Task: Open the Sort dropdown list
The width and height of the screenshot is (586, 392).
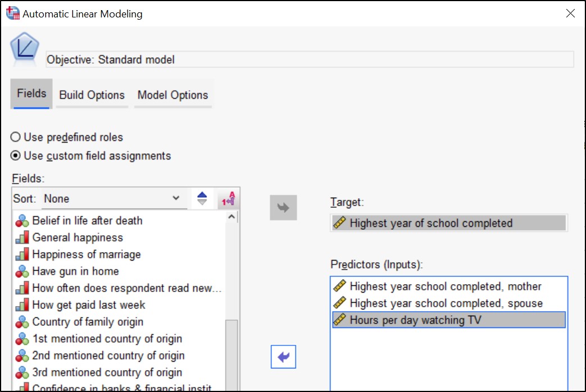Action: 112,198
